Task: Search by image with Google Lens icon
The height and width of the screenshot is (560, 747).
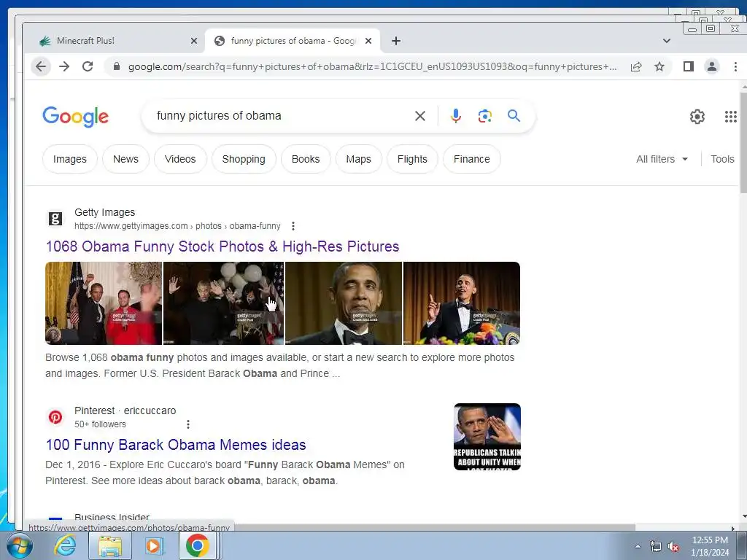Action: click(x=484, y=116)
